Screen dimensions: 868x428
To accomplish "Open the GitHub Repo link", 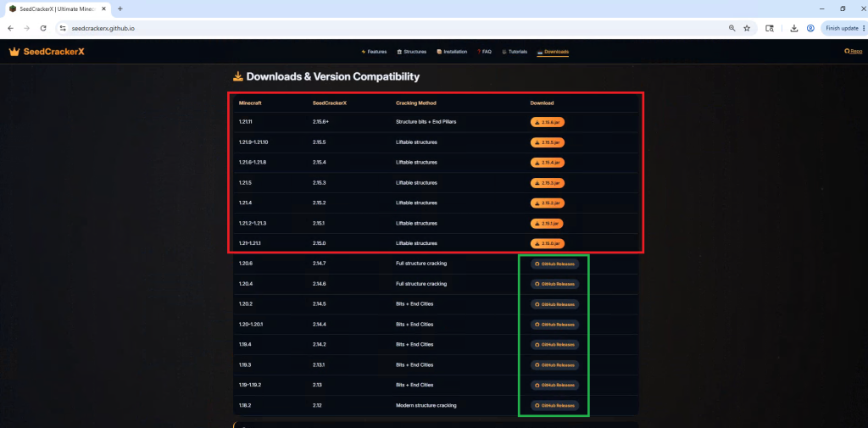I will (853, 51).
